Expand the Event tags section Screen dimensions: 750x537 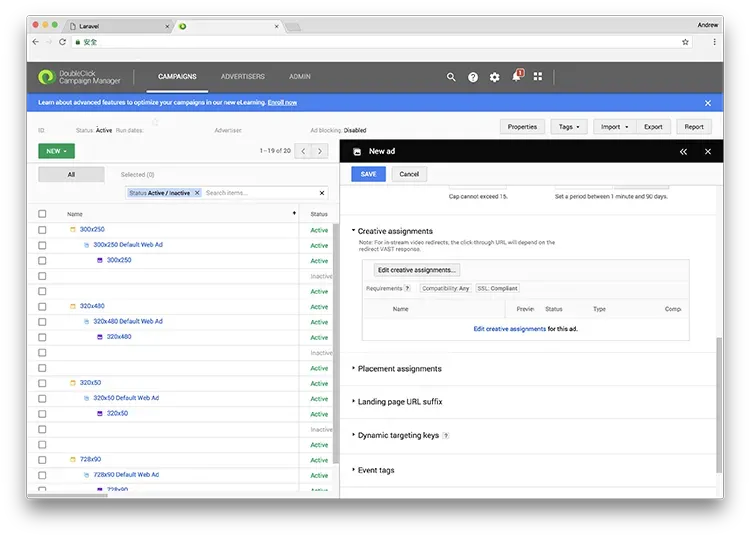tap(376, 470)
